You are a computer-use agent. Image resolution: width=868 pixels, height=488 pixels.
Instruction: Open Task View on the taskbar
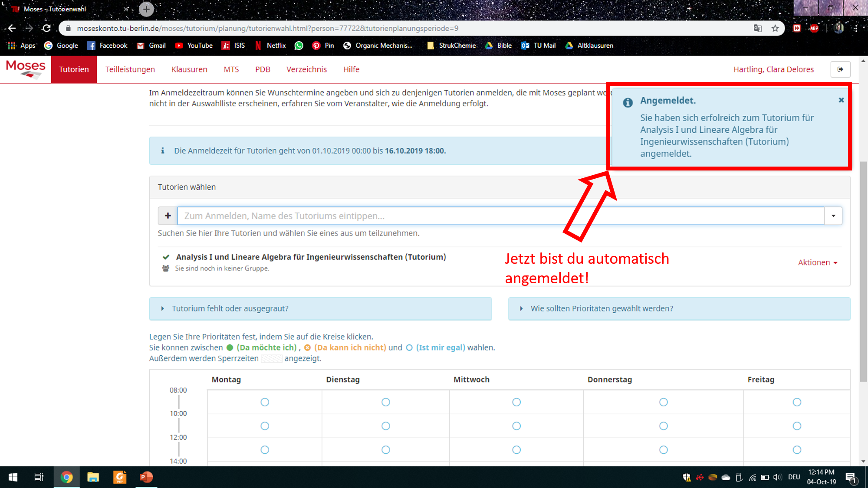[39, 477]
